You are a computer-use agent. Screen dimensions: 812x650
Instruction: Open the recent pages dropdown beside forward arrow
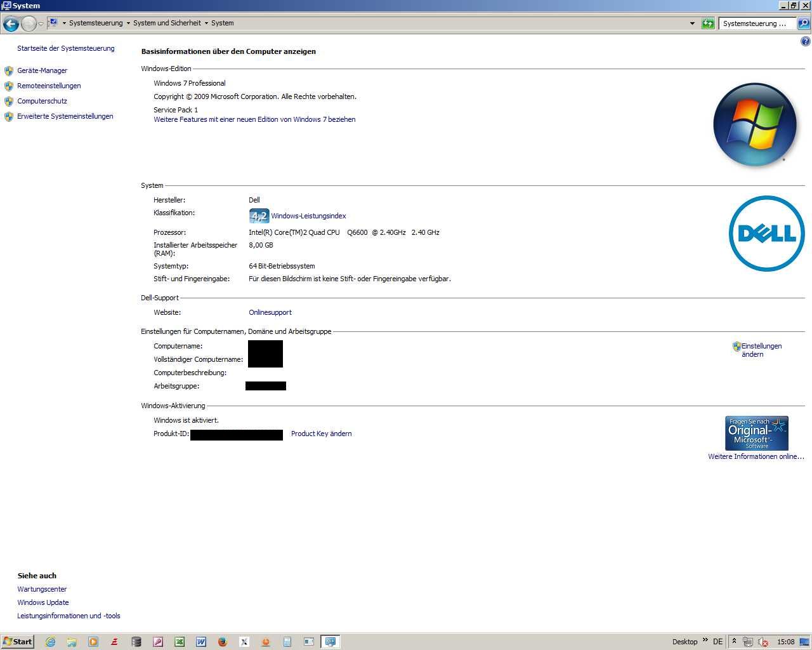tap(41, 24)
